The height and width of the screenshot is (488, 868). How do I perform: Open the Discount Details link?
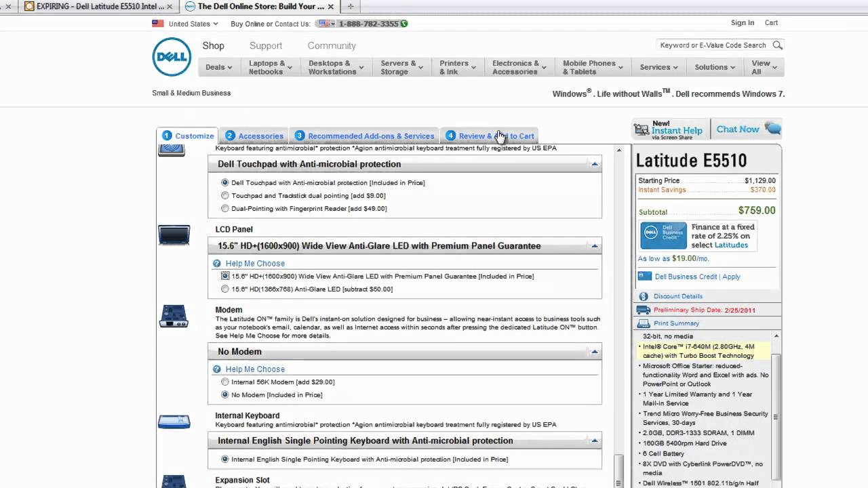(677, 296)
